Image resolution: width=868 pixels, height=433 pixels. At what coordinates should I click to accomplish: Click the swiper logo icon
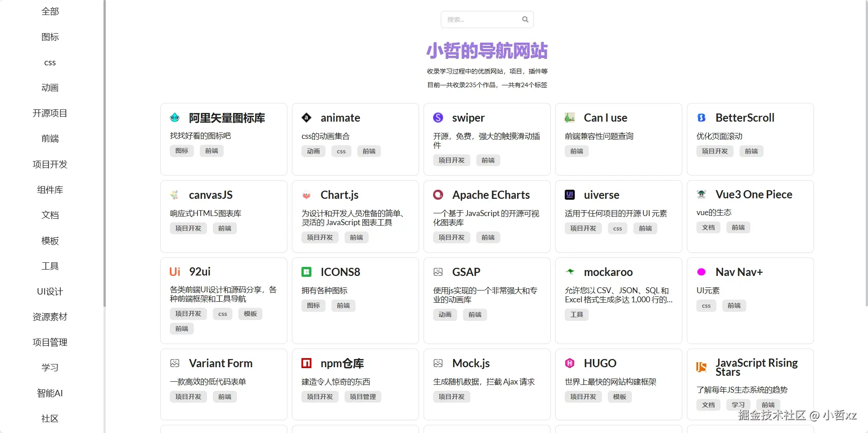[x=438, y=118]
